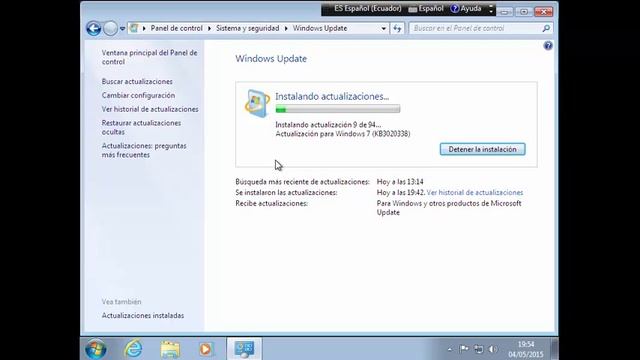Click the search magnifier icon

tap(546, 28)
